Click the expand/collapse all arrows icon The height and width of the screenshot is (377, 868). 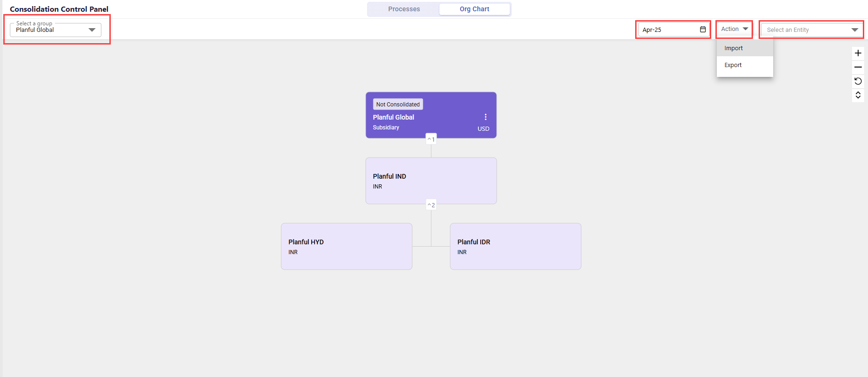(x=858, y=95)
